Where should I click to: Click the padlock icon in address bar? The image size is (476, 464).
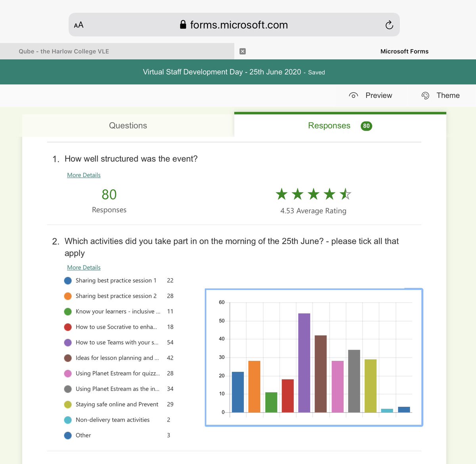[183, 25]
